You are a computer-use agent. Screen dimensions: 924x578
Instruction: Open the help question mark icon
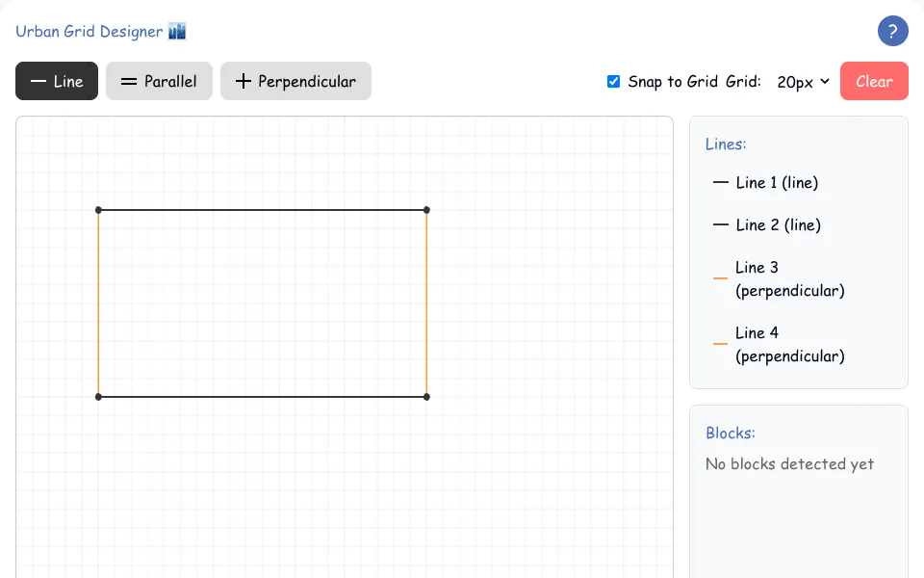(892, 31)
